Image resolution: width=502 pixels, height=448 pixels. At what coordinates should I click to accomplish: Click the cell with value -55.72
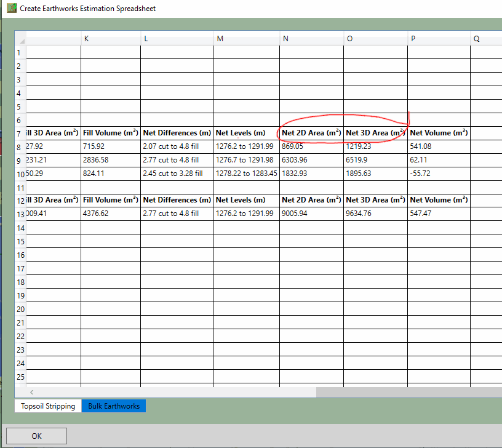tap(439, 174)
